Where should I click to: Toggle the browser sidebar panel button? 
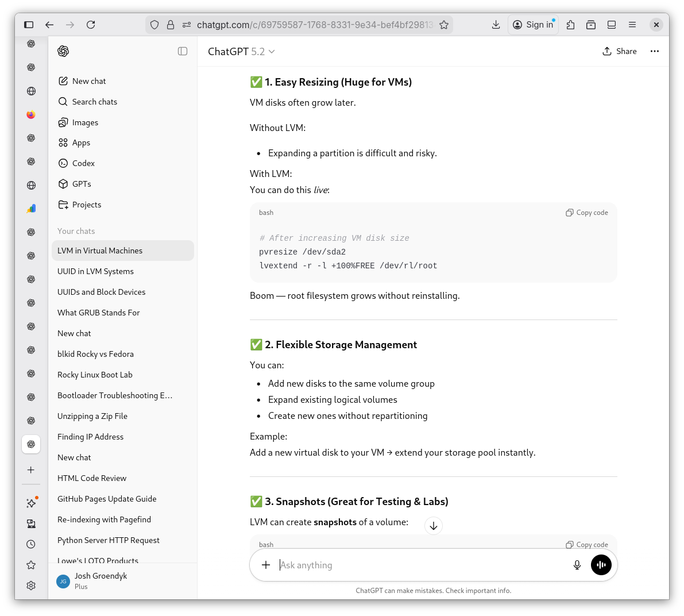click(x=29, y=25)
